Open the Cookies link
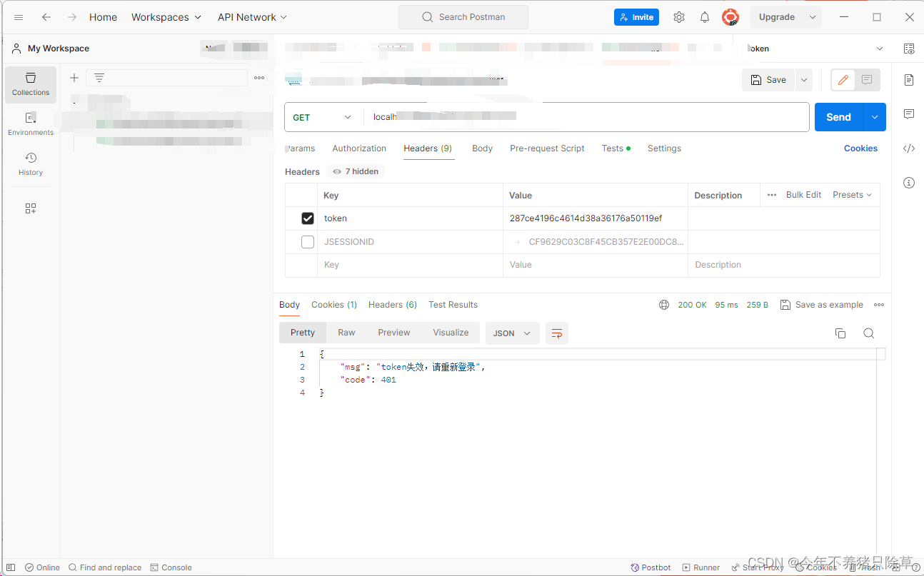 point(860,148)
